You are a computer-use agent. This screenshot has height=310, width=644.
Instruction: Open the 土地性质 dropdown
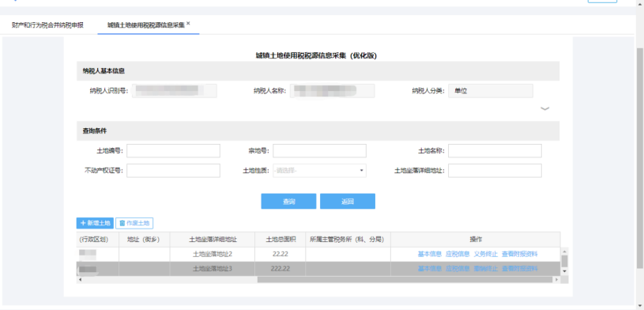point(319,171)
